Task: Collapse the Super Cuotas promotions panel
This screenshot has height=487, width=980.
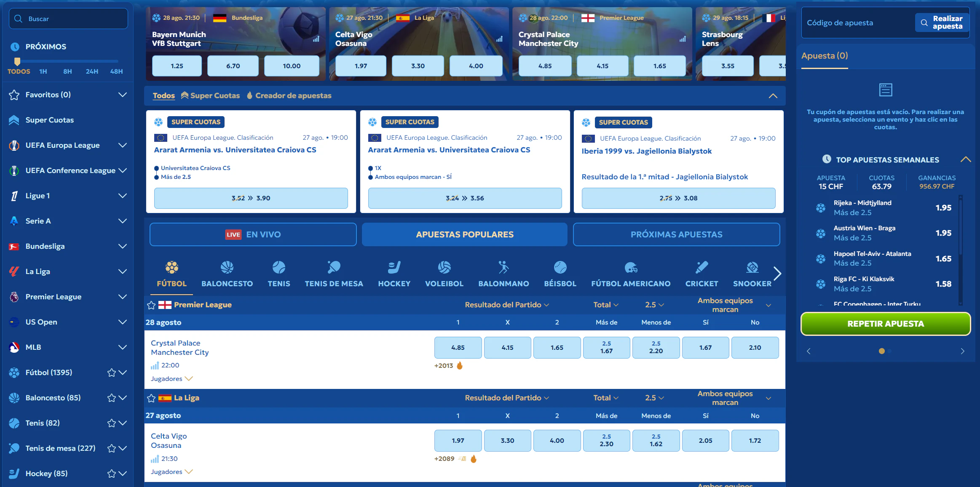Action: pyautogui.click(x=773, y=96)
